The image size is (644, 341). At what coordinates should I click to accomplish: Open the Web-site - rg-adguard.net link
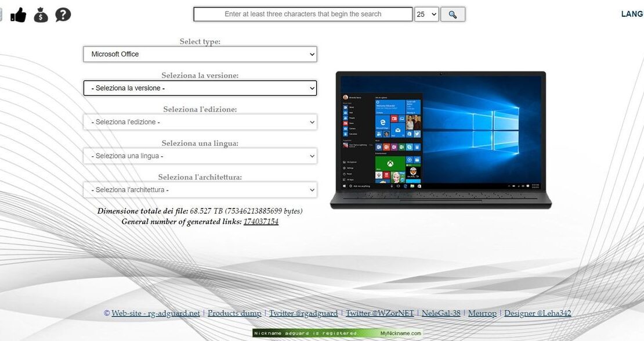click(155, 313)
